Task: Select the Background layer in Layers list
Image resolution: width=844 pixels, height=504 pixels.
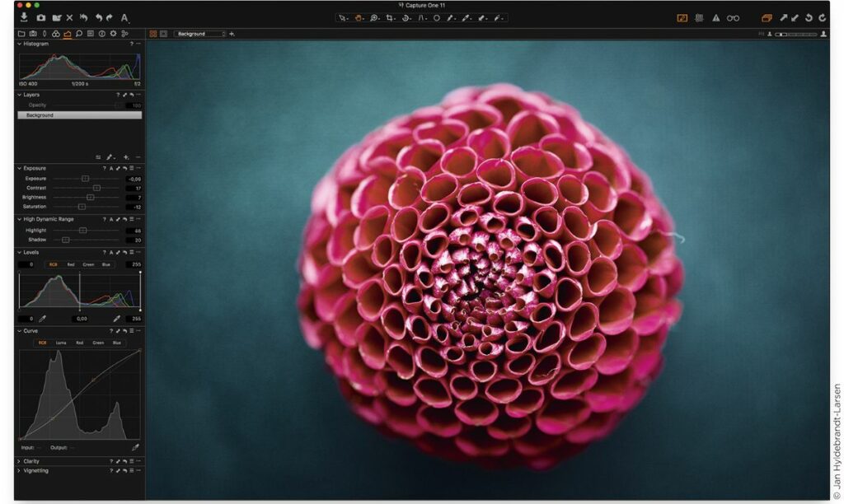Action: click(79, 115)
